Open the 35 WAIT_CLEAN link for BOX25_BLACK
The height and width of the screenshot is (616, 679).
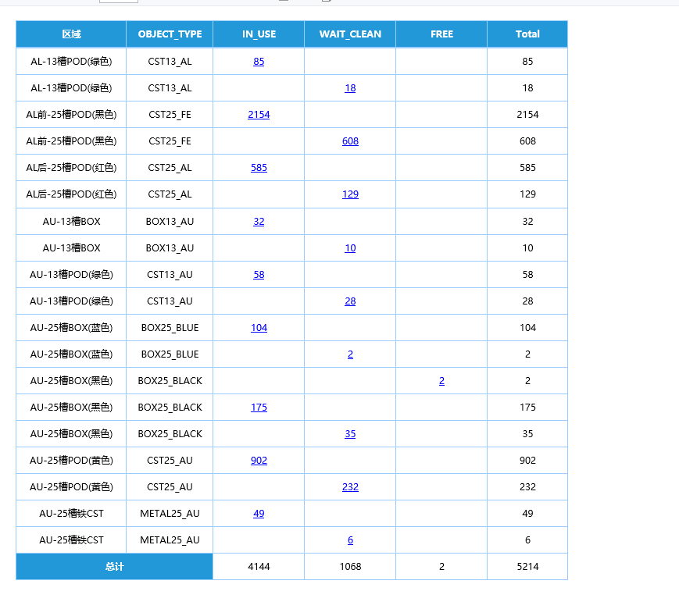pyautogui.click(x=350, y=434)
